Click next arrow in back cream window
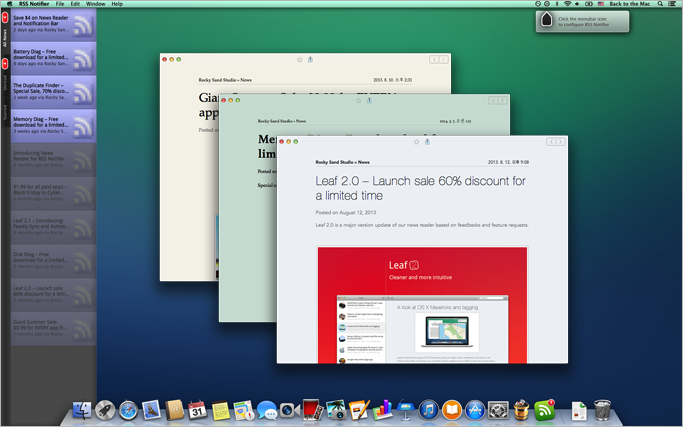683x427 pixels. point(443,59)
